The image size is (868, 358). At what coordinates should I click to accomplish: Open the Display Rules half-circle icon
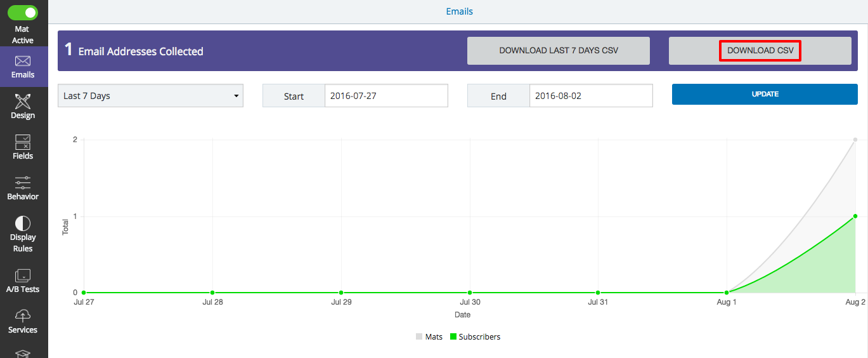[x=23, y=223]
